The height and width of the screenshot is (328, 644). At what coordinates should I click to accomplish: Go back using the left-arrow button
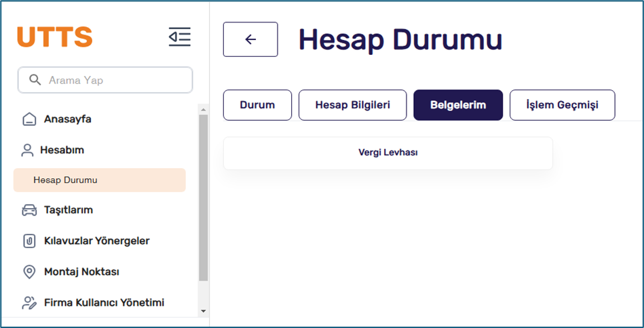250,39
